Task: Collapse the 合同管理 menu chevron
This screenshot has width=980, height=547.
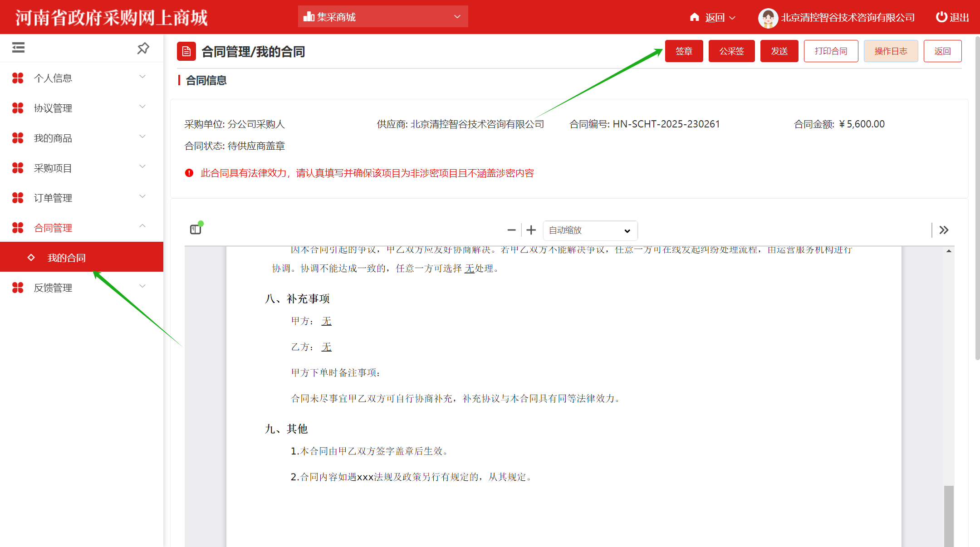Action: tap(142, 226)
